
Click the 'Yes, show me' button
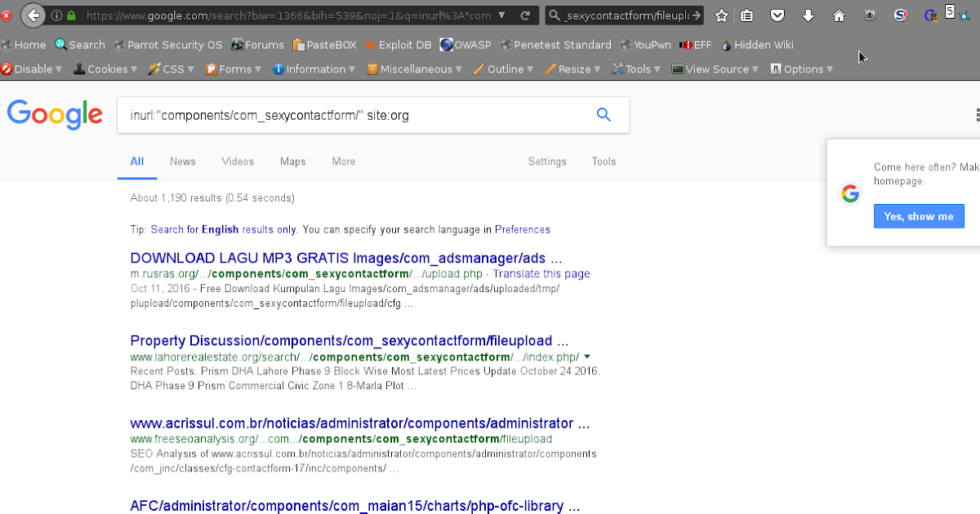(x=919, y=216)
